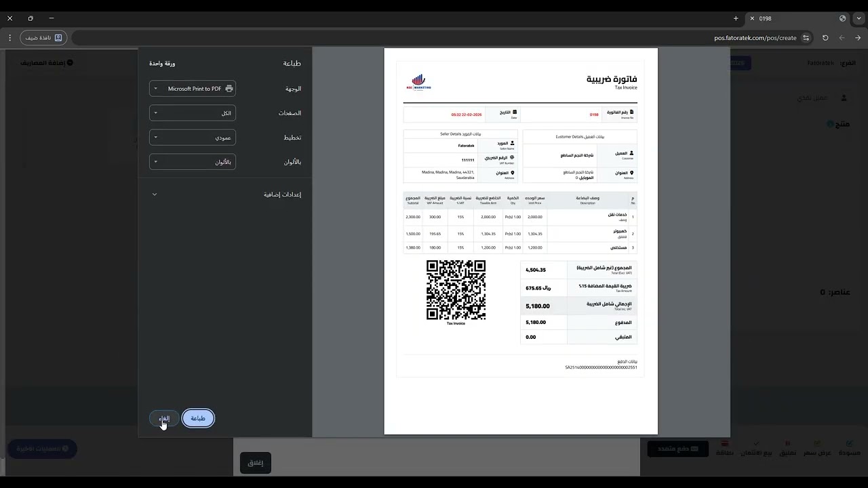Open the browser three-dot menu
868x488 pixels.
point(9,38)
